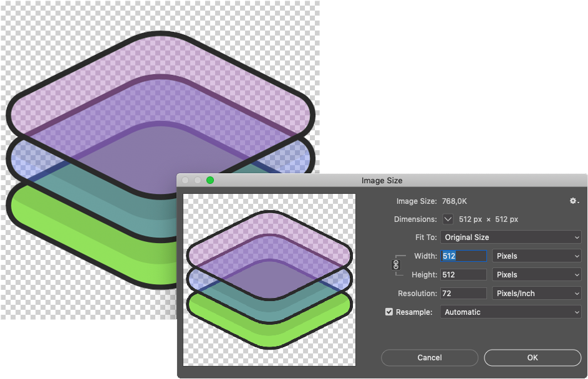Click the Dimensions label

[x=415, y=219]
